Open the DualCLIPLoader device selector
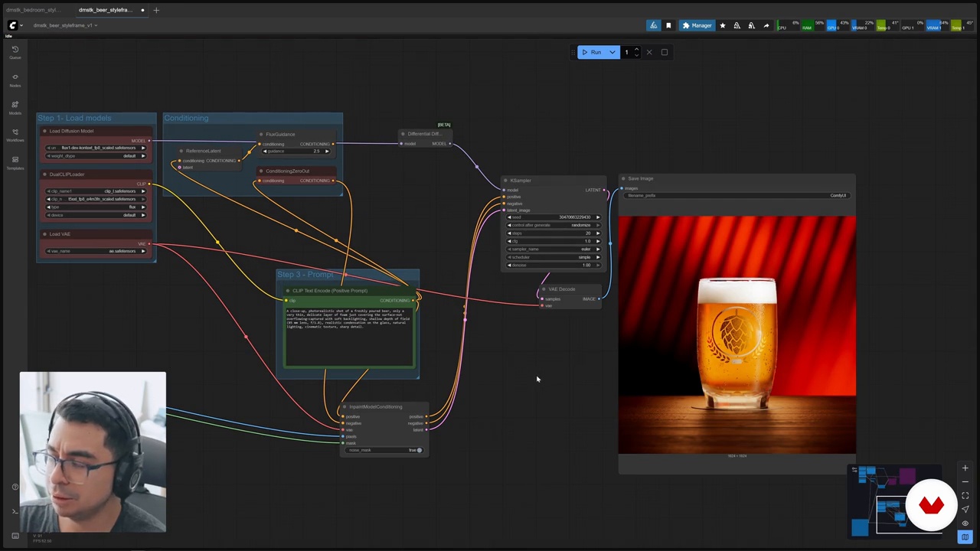 pos(96,215)
